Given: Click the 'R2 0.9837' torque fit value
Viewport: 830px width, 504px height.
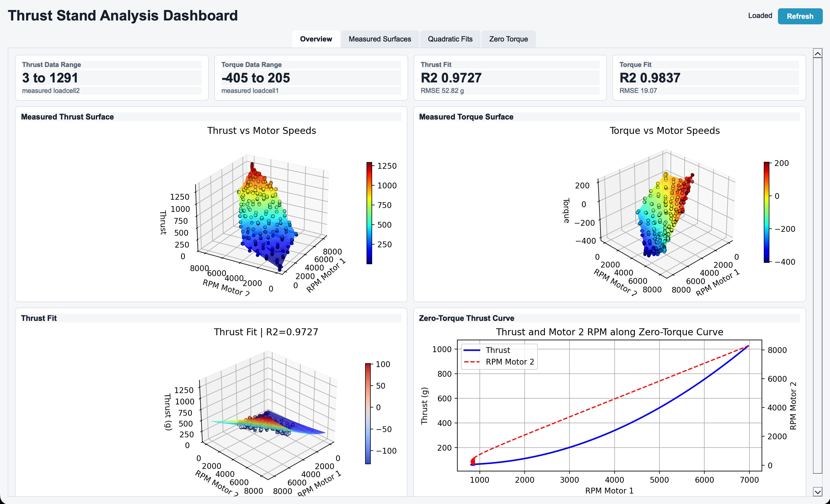Looking at the screenshot, I should (x=650, y=78).
